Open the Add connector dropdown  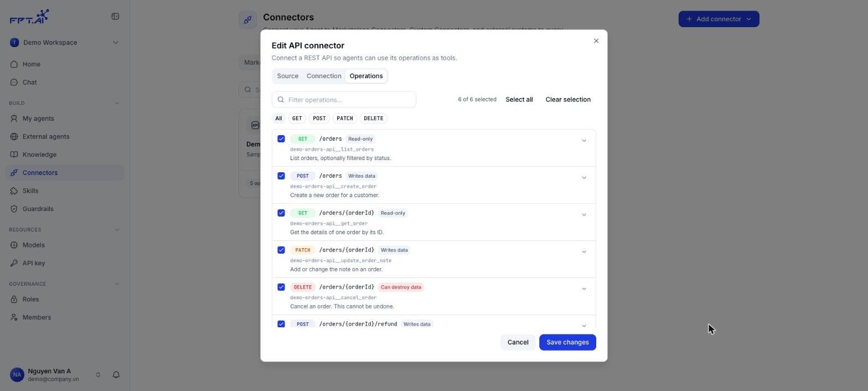point(719,19)
